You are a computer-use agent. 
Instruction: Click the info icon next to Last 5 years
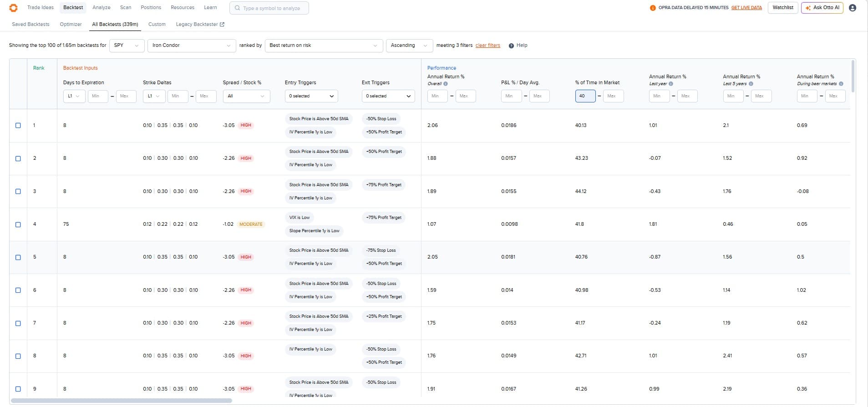tap(751, 84)
